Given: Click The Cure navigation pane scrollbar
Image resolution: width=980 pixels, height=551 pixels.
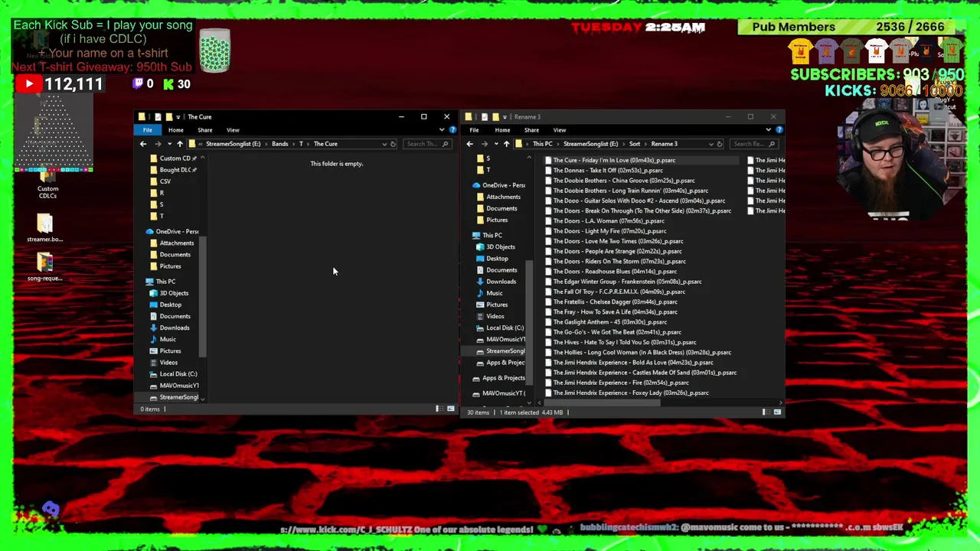Looking at the screenshot, I should 203,298.
